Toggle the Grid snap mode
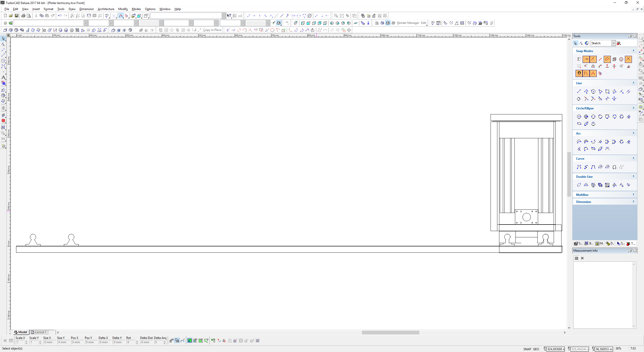Viewport: 644px width, 352px height. click(x=579, y=66)
